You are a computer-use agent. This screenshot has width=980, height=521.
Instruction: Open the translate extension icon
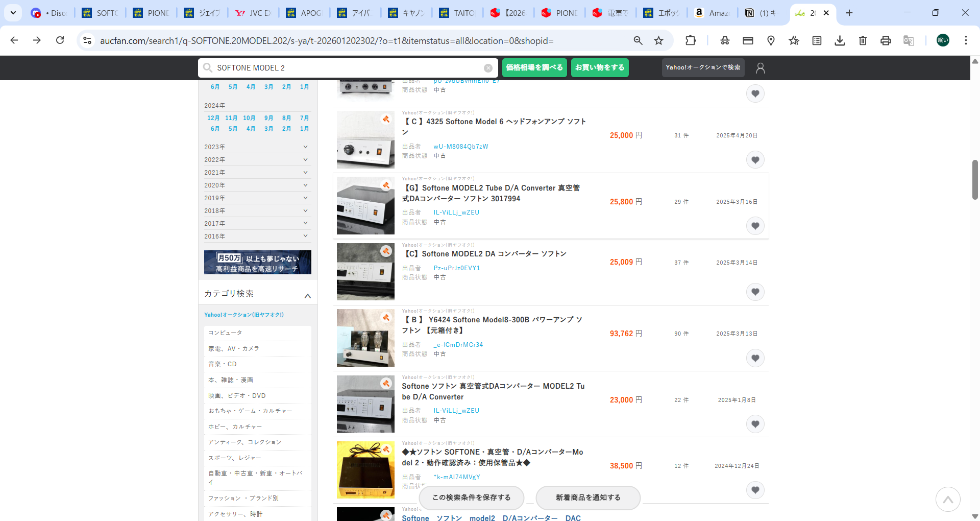[x=909, y=40]
